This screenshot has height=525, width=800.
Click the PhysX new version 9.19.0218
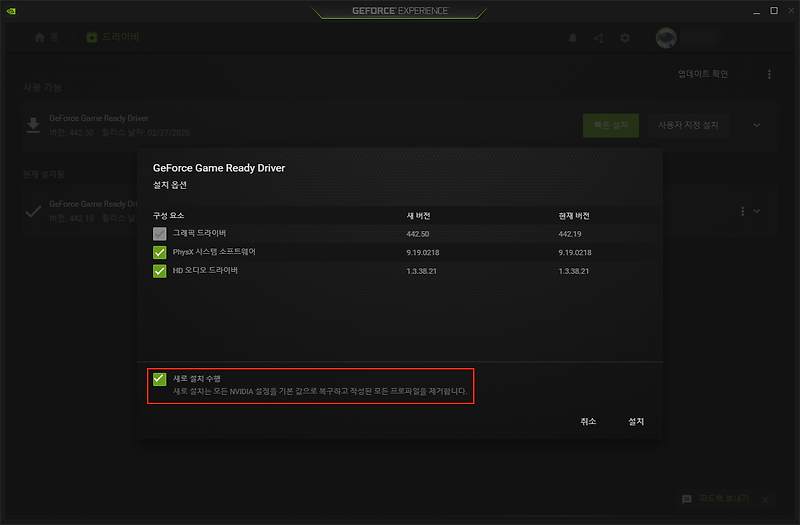tap(423, 253)
